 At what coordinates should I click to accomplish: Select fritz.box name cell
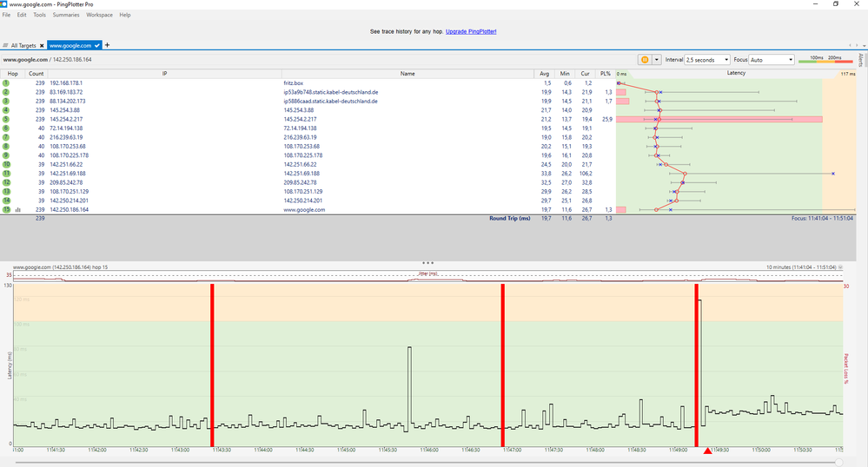(294, 83)
